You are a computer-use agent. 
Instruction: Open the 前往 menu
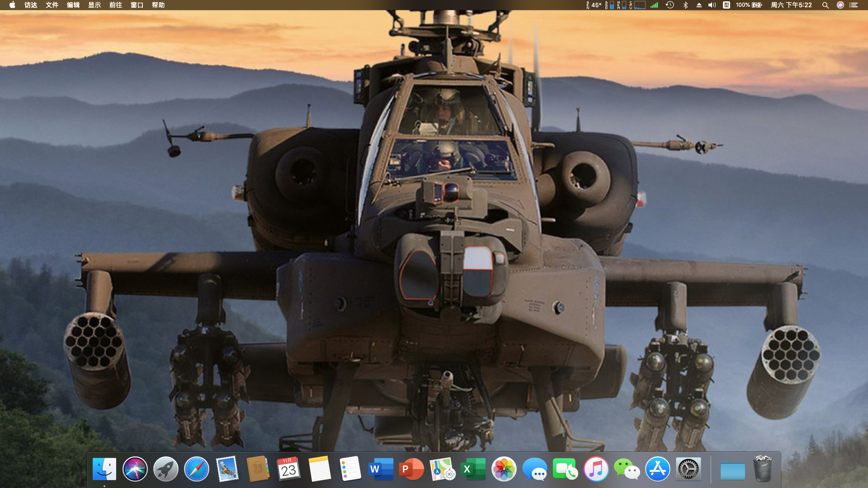pos(116,5)
